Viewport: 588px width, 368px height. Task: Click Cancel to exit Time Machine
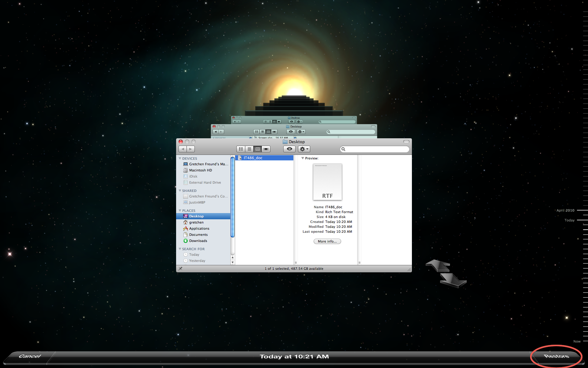29,356
